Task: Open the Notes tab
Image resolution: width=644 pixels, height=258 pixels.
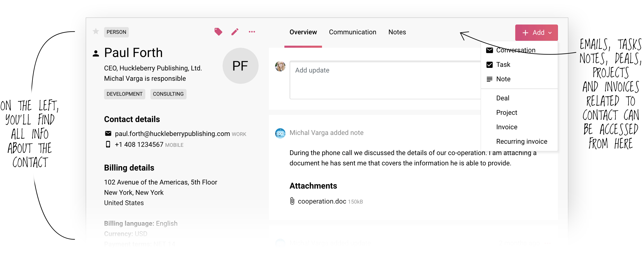Action: point(397,32)
